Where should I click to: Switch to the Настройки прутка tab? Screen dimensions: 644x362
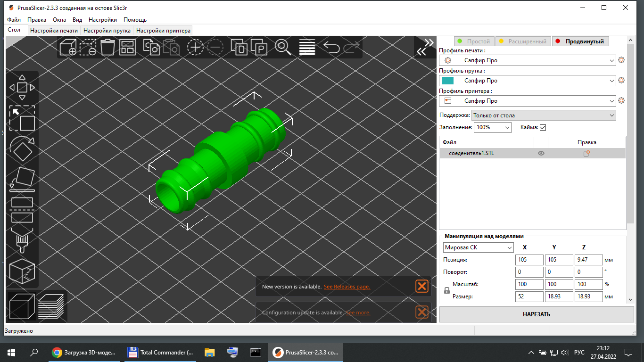(107, 31)
